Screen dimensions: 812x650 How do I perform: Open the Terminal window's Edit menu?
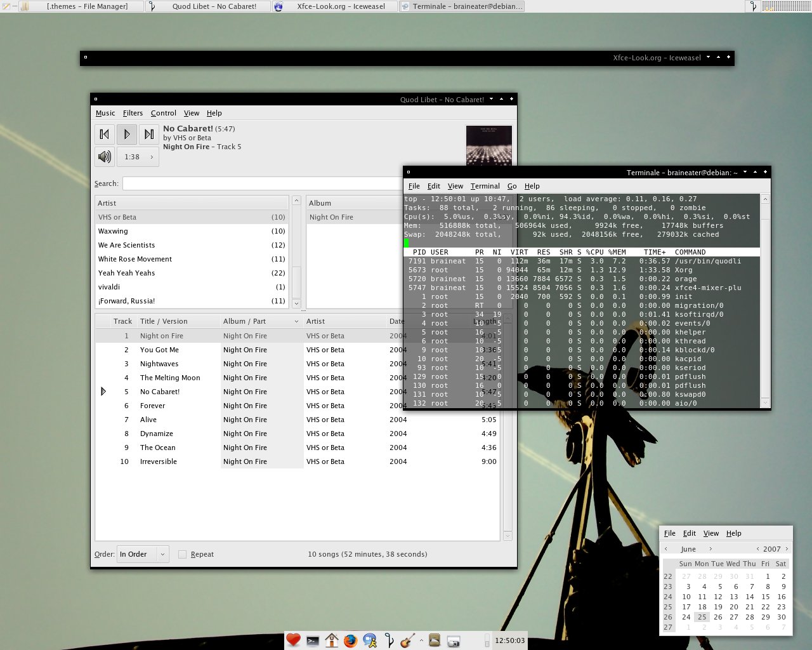point(434,186)
